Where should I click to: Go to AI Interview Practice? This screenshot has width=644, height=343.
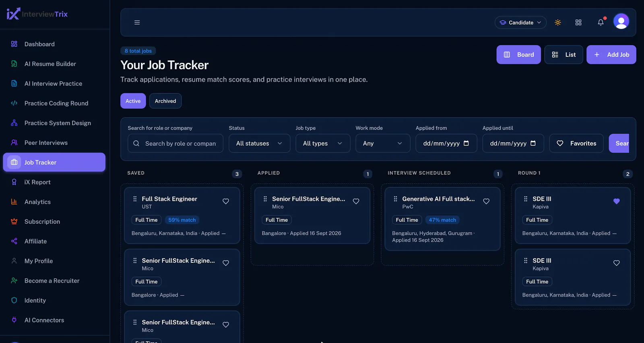pos(54,84)
